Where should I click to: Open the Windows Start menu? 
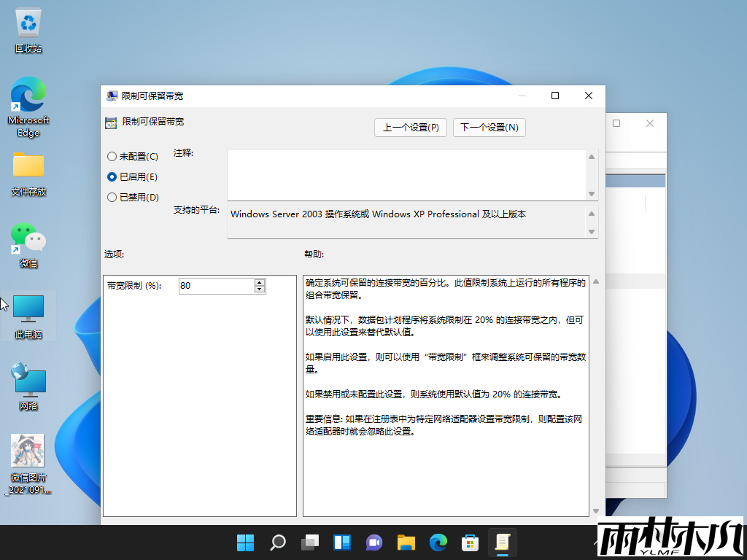pyautogui.click(x=245, y=542)
